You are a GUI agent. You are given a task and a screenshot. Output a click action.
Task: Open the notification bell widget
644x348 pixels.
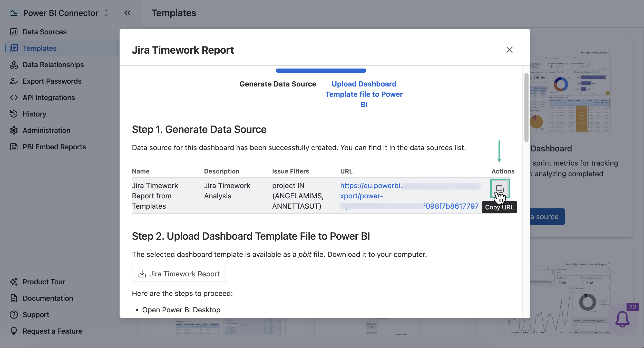[622, 319]
